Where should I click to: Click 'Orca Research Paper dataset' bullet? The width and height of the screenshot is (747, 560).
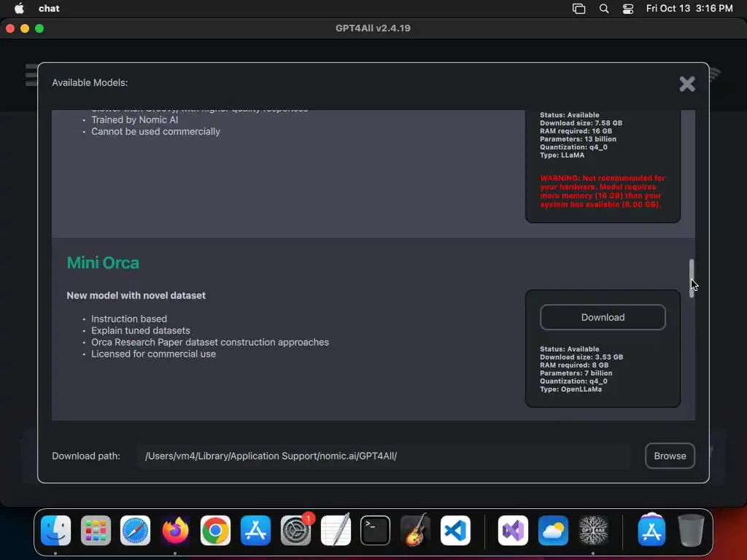210,342
